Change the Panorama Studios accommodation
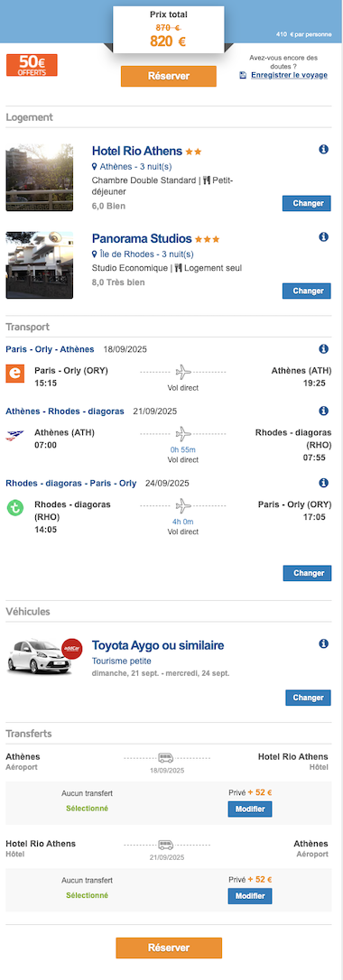This screenshot has height=980, width=343. (x=307, y=291)
